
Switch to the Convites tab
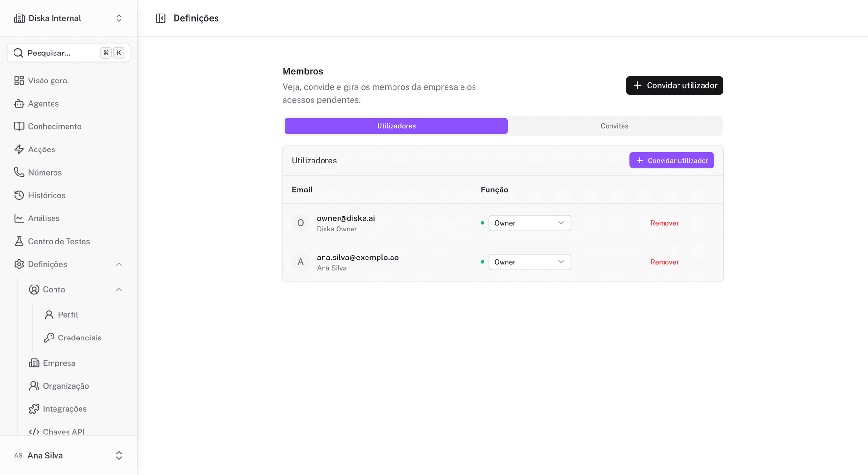pyautogui.click(x=614, y=126)
